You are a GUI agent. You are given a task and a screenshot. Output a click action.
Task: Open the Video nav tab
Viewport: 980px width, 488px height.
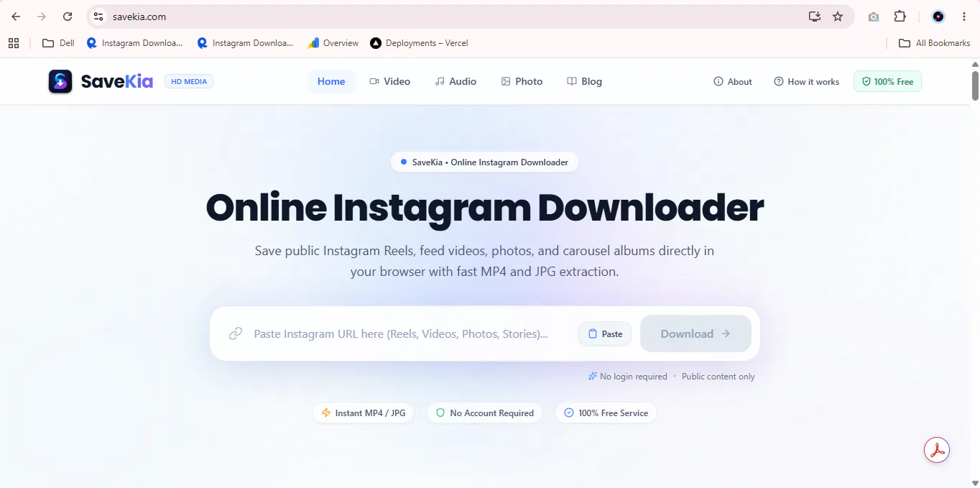point(390,81)
